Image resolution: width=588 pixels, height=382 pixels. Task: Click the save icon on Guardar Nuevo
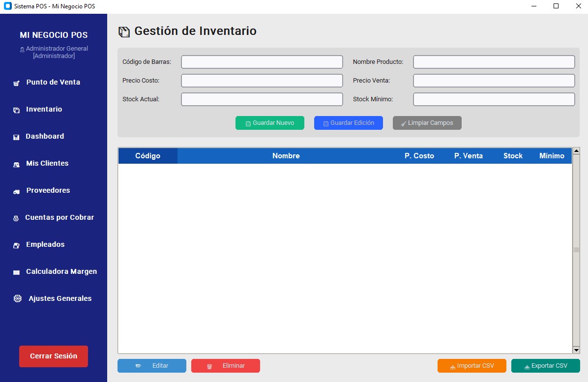click(248, 124)
